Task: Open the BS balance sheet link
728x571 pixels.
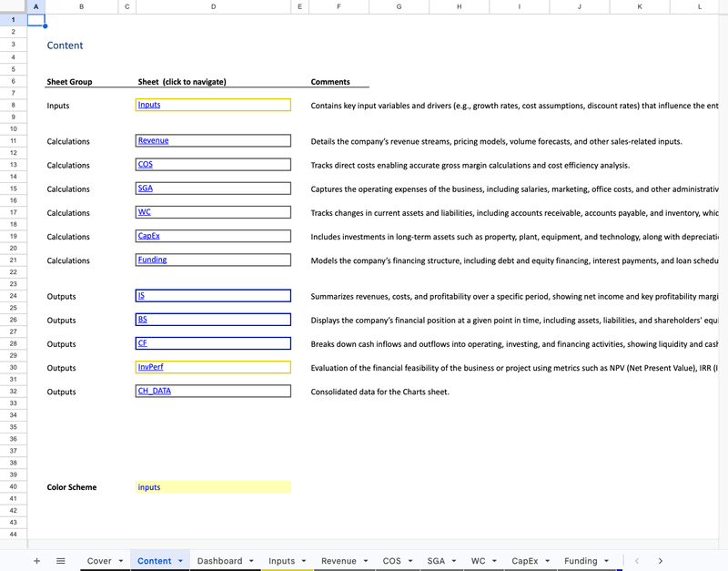Action: (142, 320)
